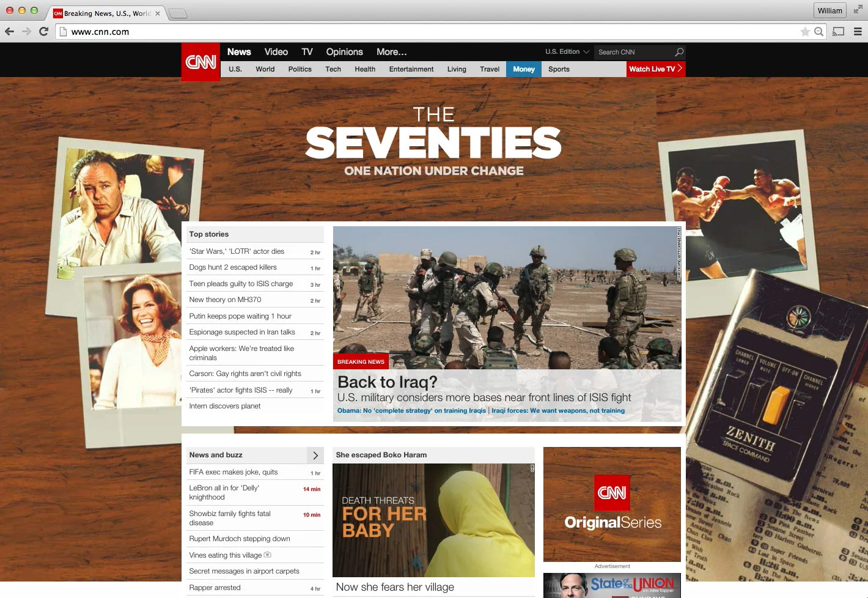This screenshot has height=598, width=868.
Task: Close the Breaking News browser tab
Action: 158,13
